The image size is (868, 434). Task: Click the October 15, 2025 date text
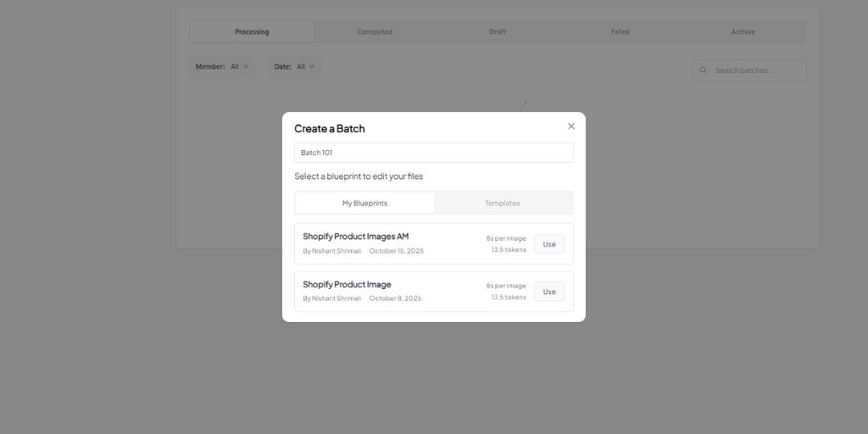[397, 251]
